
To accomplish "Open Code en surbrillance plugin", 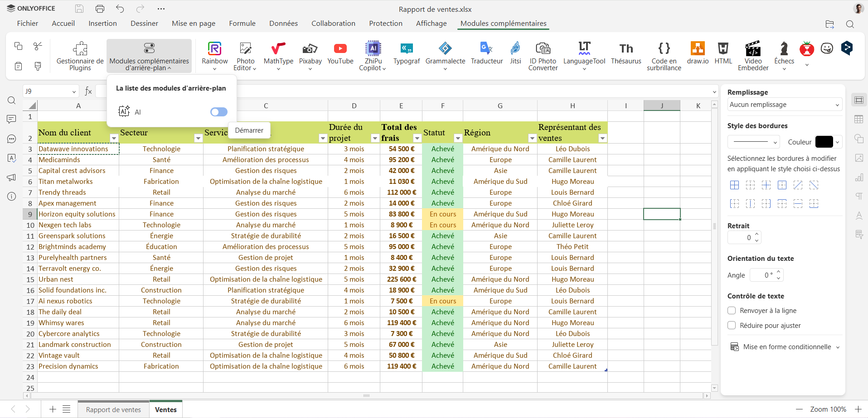I will click(664, 56).
